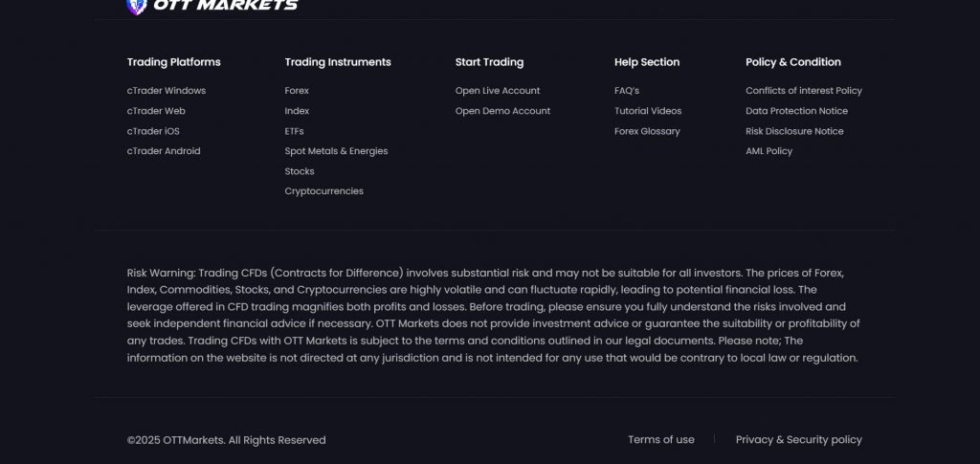Open the Data Protection Notice
The width and height of the screenshot is (980, 464).
tap(796, 111)
